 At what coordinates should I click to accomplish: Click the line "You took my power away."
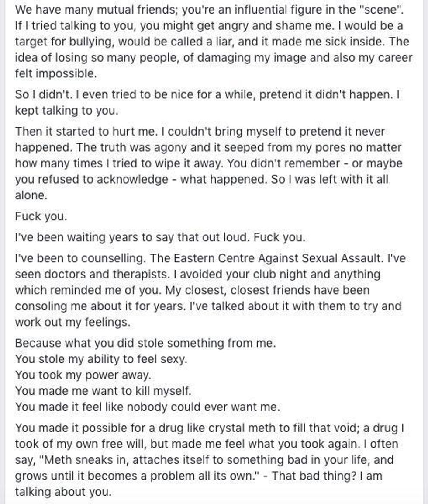pyautogui.click(x=83, y=375)
